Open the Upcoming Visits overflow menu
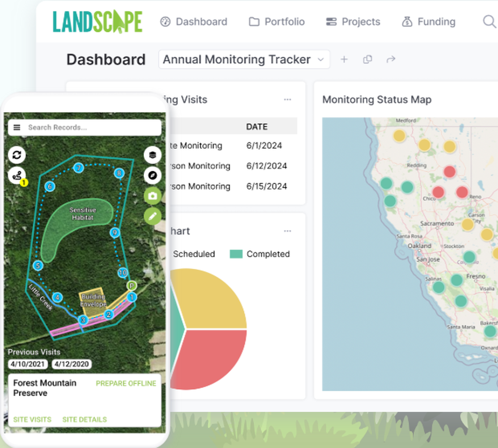This screenshot has width=498, height=448. (287, 99)
